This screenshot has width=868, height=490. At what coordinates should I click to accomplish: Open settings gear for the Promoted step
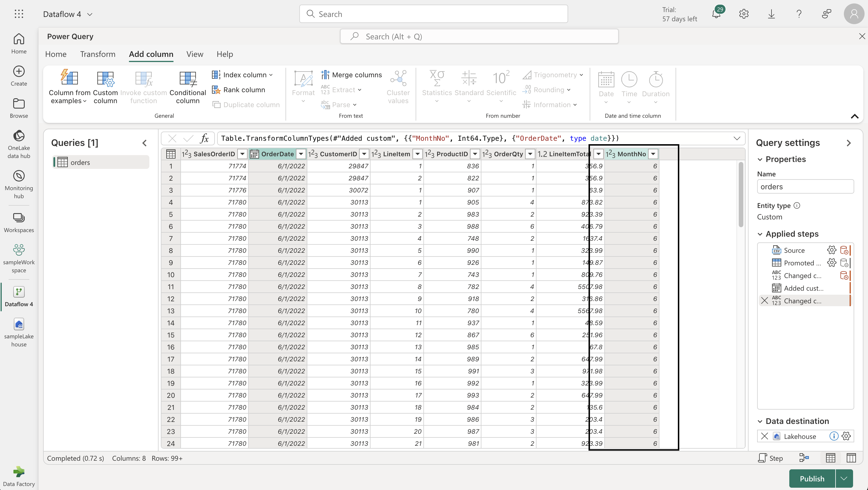[831, 263]
